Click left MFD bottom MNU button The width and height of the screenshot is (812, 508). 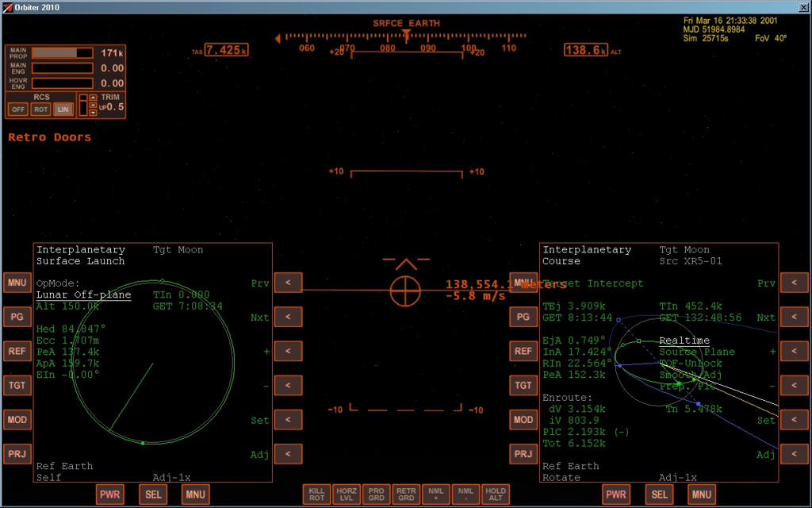pos(195,494)
